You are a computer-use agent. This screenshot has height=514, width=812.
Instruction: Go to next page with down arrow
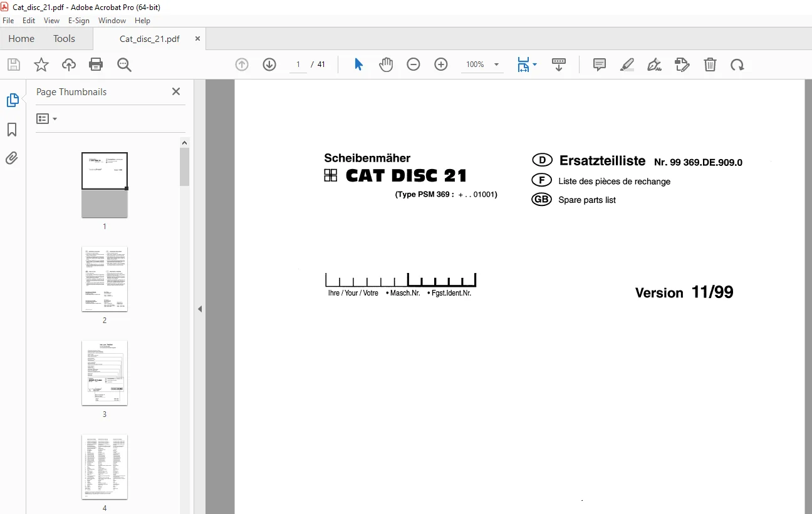click(x=269, y=64)
